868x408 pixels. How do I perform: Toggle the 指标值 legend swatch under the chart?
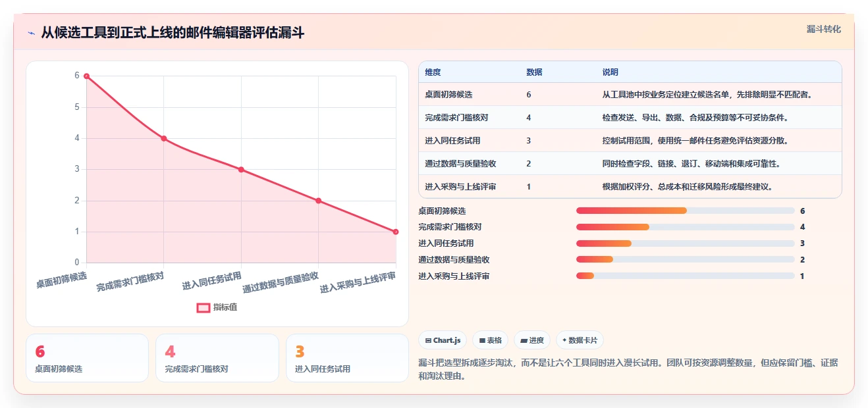coord(204,307)
